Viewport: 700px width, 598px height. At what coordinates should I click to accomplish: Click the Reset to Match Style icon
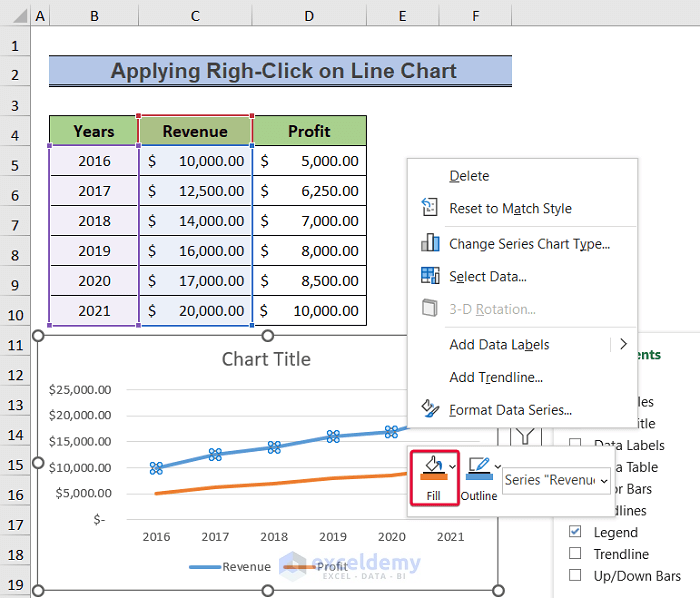point(429,208)
